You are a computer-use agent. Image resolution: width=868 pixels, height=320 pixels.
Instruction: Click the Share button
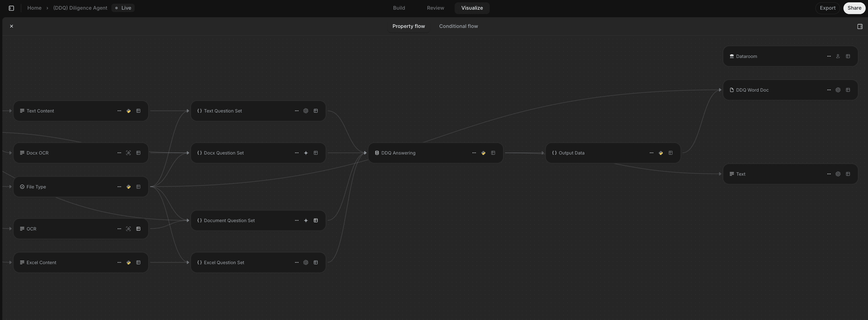[x=854, y=8]
